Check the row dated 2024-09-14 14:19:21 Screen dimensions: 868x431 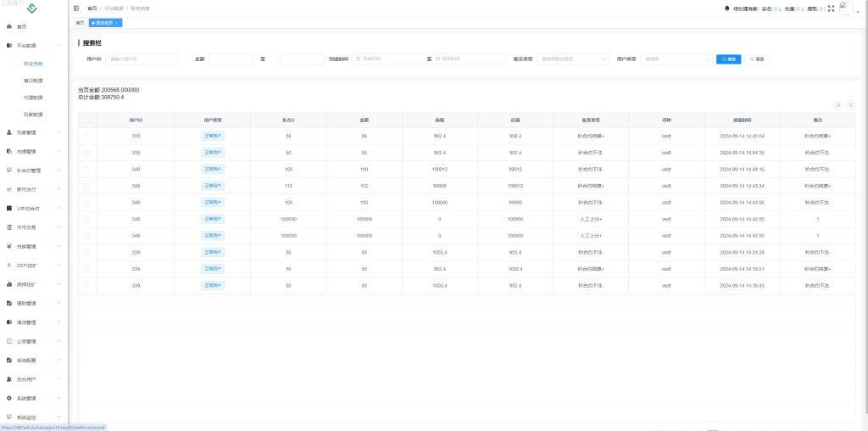tap(87, 269)
